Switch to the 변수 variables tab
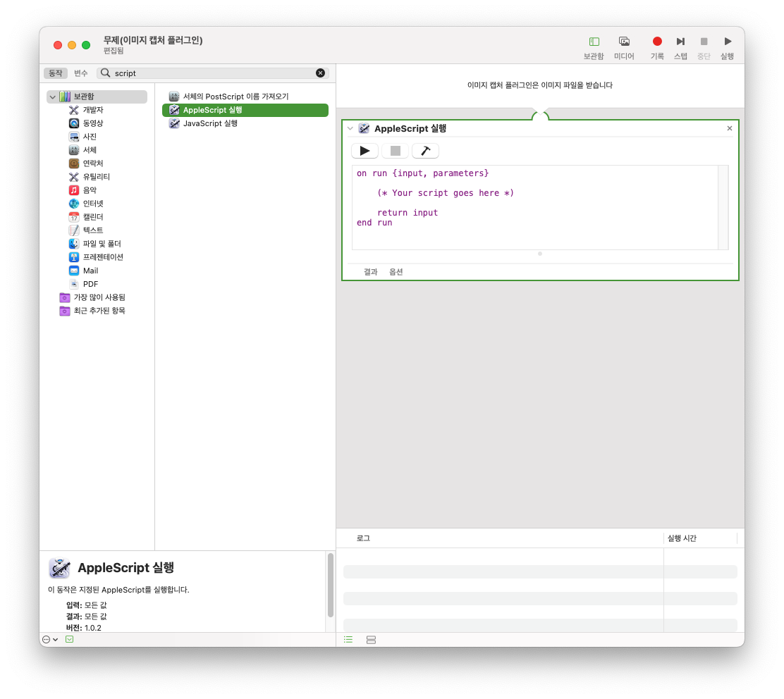 click(x=80, y=73)
